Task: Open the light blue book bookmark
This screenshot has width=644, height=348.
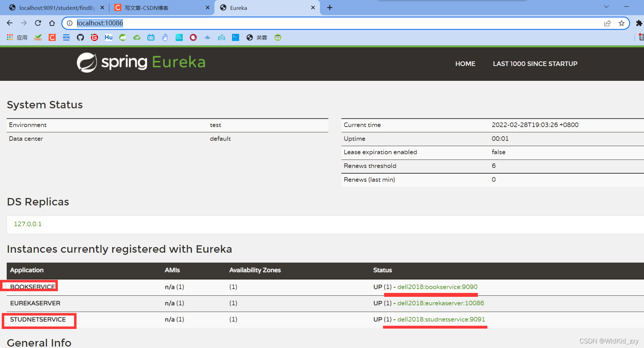Action: [x=221, y=37]
